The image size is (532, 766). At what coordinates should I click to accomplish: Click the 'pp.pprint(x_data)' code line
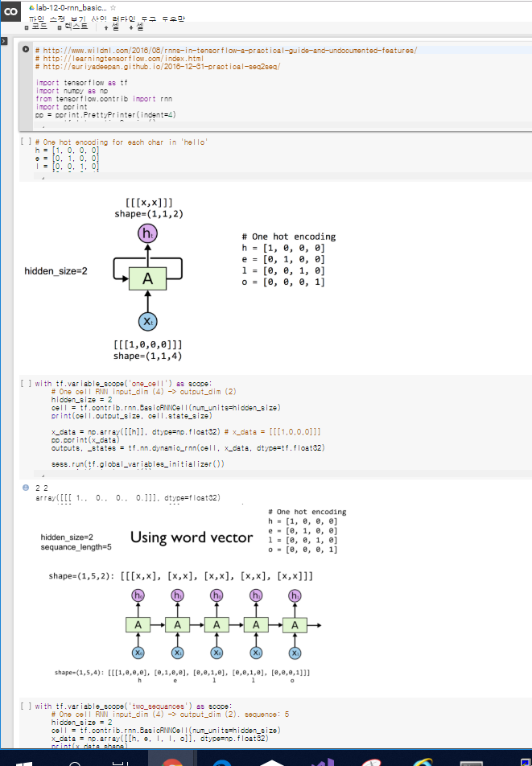point(85,439)
